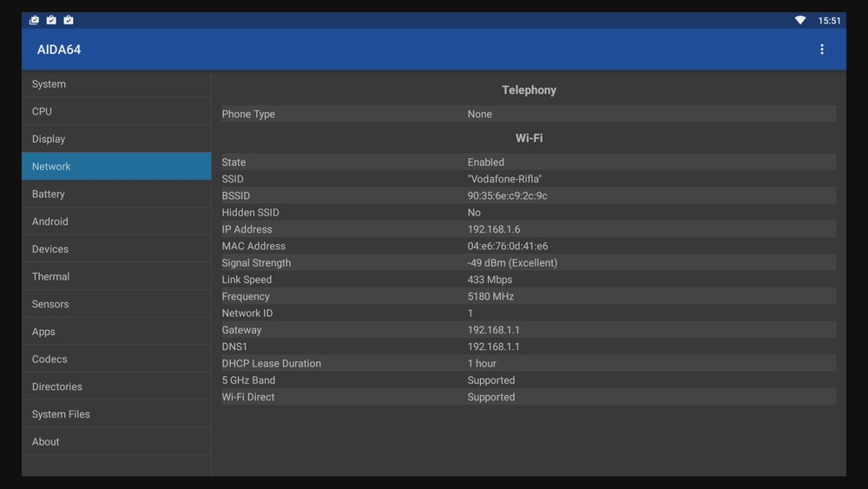This screenshot has width=868, height=489.
Task: Open Battery information
Action: (116, 195)
